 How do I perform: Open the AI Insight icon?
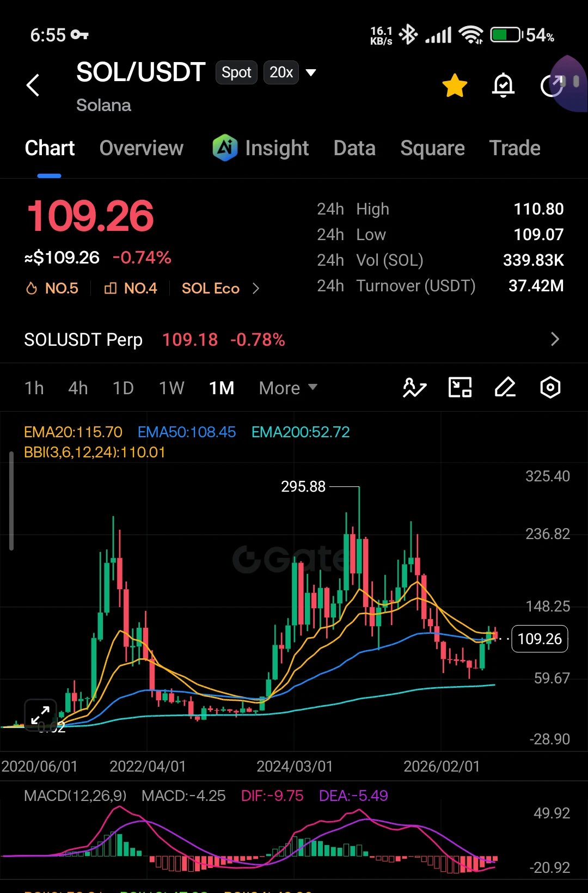point(225,148)
